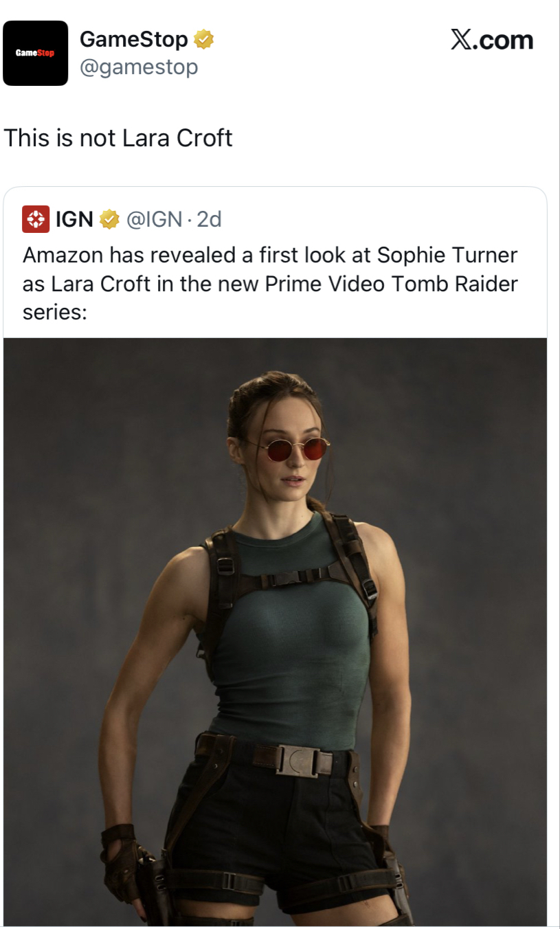Click the 2d timestamp on the quoted post
Viewport: 560px width, 929px height.
click(209, 219)
